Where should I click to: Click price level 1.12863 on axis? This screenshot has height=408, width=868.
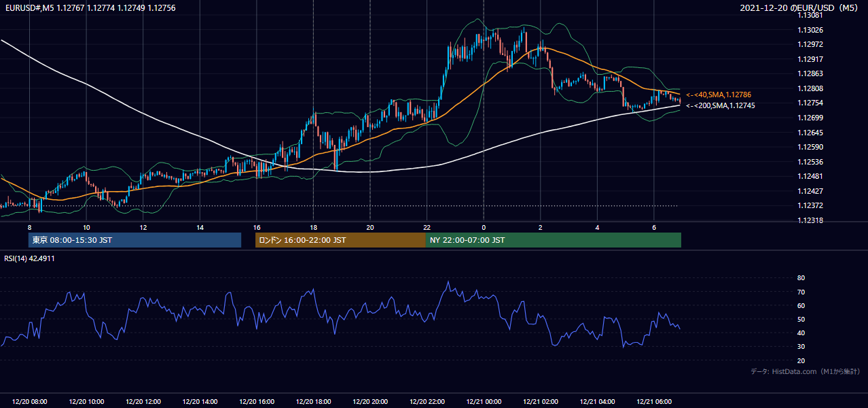tap(810, 73)
